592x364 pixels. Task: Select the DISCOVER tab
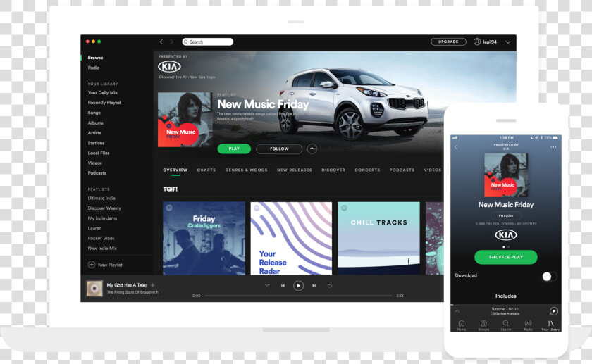click(x=333, y=170)
